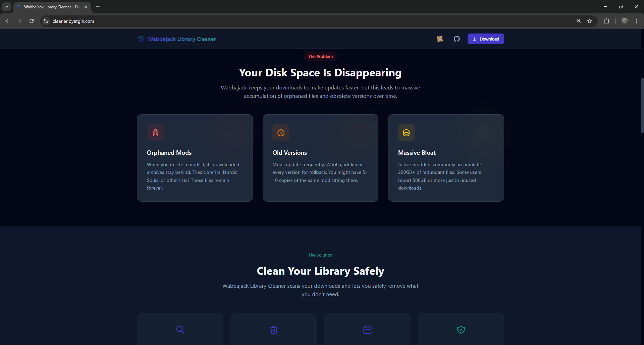Click the GitHub icon in the header

(457, 39)
